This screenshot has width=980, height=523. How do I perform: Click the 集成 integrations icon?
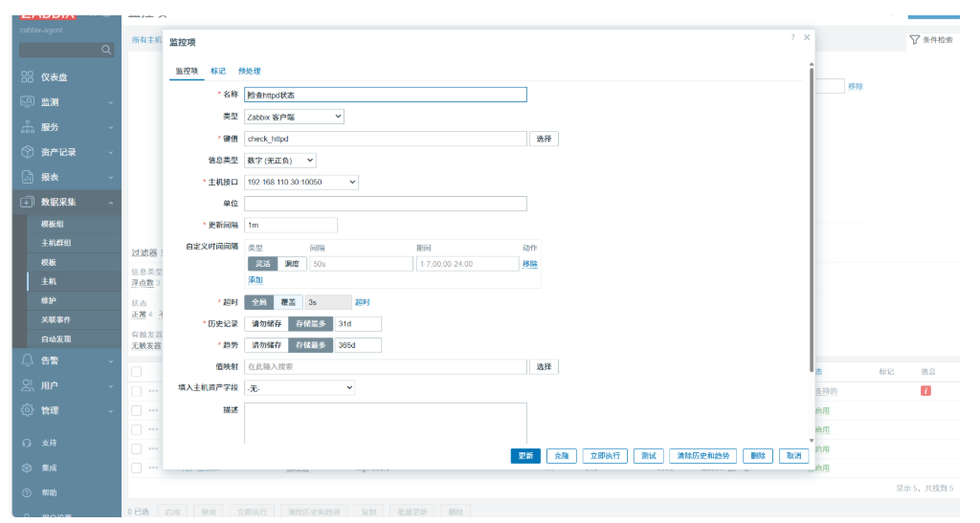click(27, 468)
